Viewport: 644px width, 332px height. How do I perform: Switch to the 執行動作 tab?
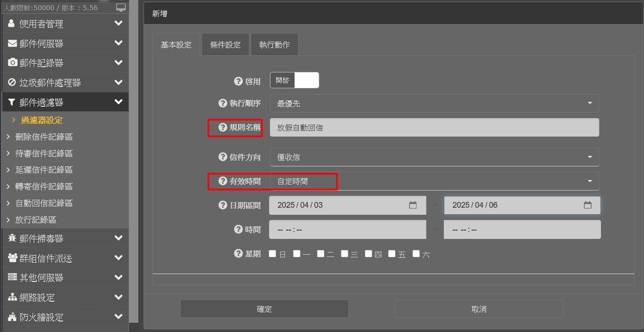274,45
